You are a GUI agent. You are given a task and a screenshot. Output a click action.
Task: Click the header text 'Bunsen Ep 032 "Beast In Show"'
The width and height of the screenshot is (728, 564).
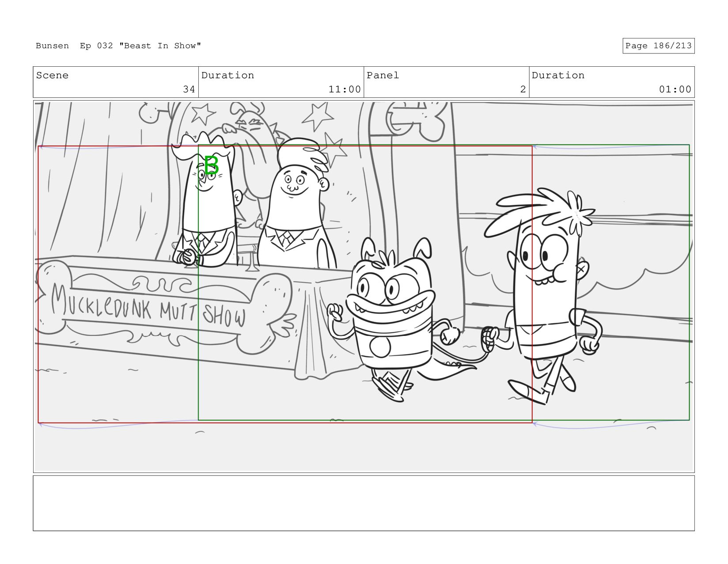click(118, 46)
